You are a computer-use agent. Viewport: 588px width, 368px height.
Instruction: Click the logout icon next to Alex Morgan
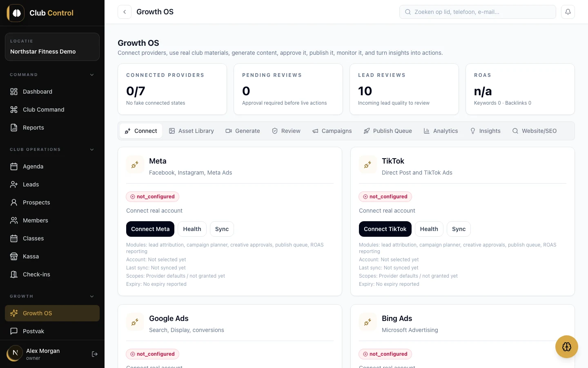95,354
